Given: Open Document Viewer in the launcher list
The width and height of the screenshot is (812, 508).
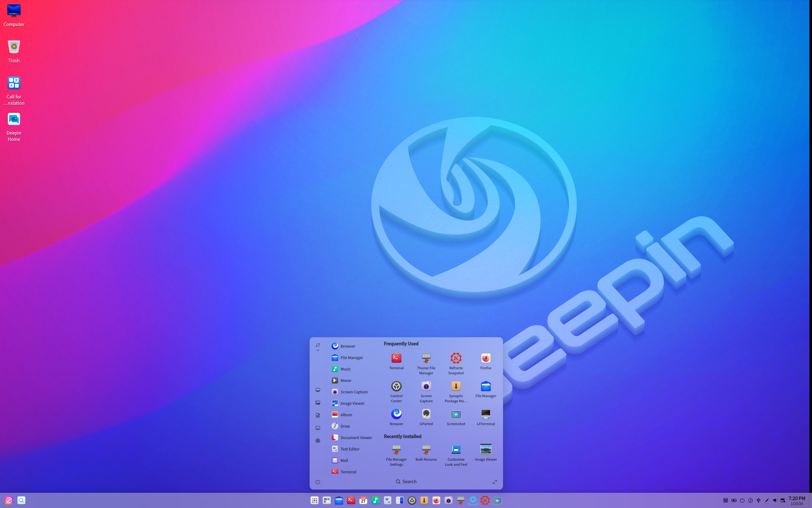Looking at the screenshot, I should (351, 438).
